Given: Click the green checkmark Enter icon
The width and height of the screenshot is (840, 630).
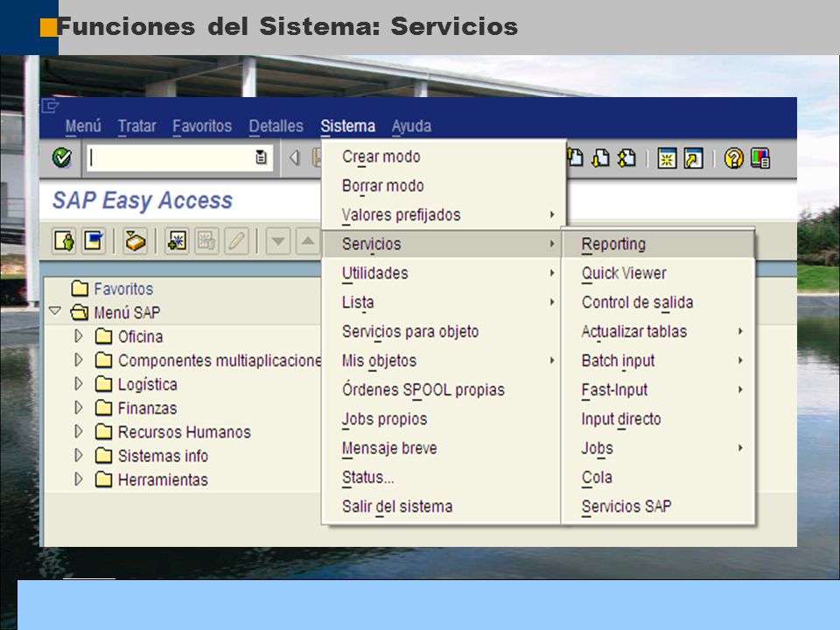Looking at the screenshot, I should pos(62,157).
